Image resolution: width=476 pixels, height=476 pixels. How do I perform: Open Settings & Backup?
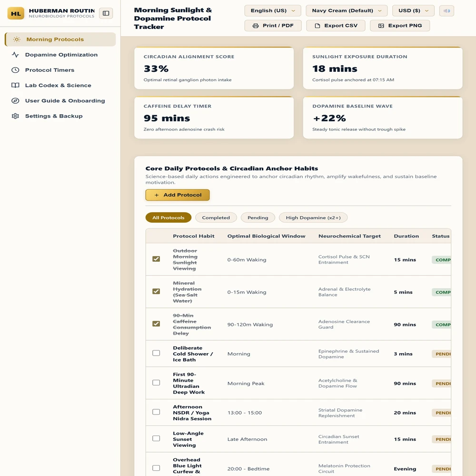click(60, 116)
